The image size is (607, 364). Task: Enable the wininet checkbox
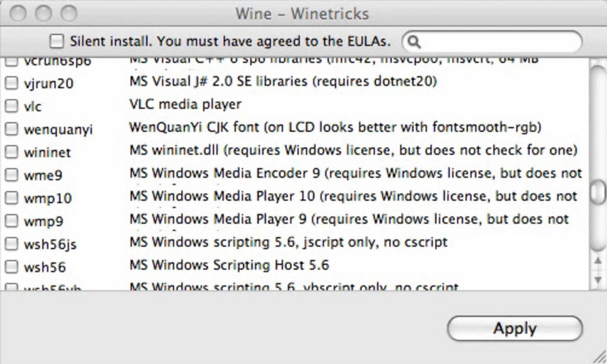(11, 152)
